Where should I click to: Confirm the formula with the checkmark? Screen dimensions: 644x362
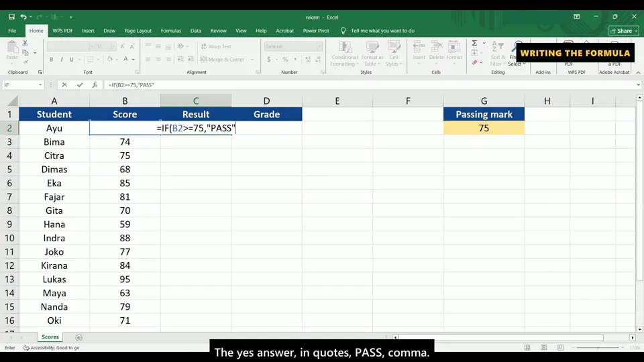tap(80, 84)
